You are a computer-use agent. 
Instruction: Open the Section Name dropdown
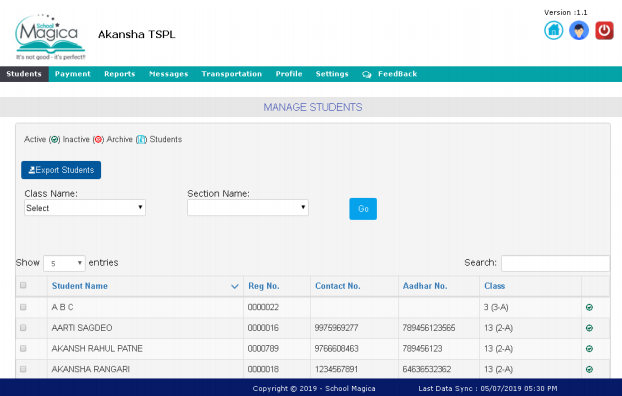click(x=248, y=208)
